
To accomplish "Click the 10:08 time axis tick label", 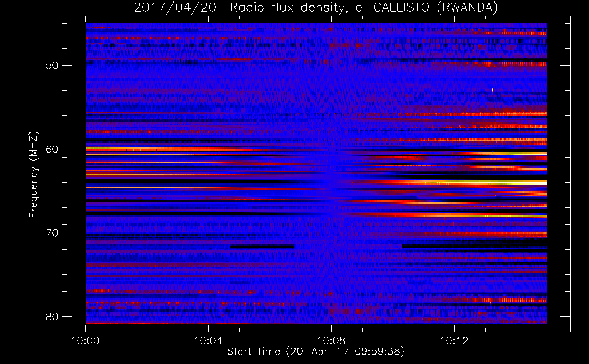I will pos(331,341).
